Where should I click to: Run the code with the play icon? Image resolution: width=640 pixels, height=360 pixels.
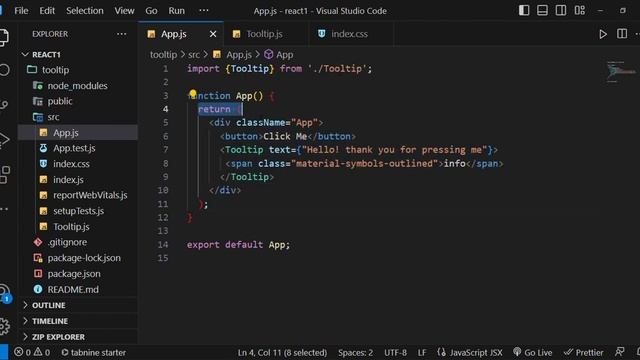tap(603, 34)
